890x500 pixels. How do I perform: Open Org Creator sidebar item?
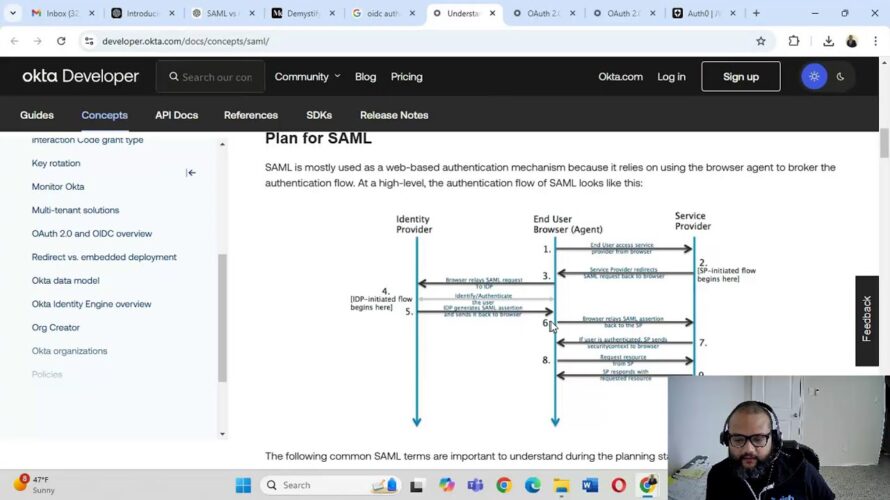point(56,327)
